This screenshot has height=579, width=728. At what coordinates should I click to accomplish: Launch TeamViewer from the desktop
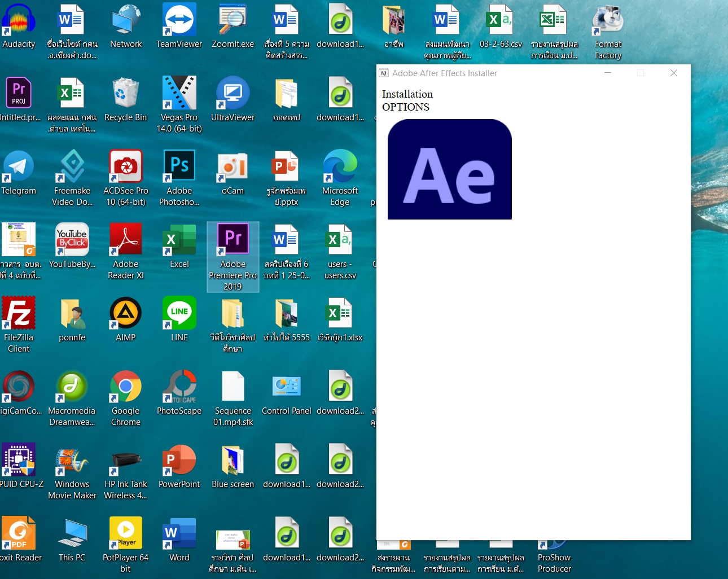[x=179, y=26]
